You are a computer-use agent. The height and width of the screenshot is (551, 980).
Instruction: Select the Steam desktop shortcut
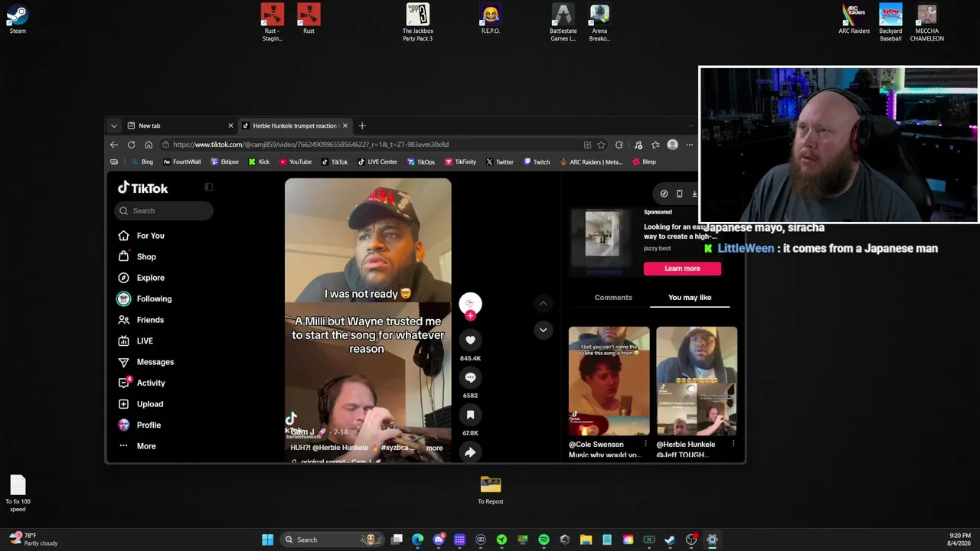pyautogui.click(x=18, y=19)
